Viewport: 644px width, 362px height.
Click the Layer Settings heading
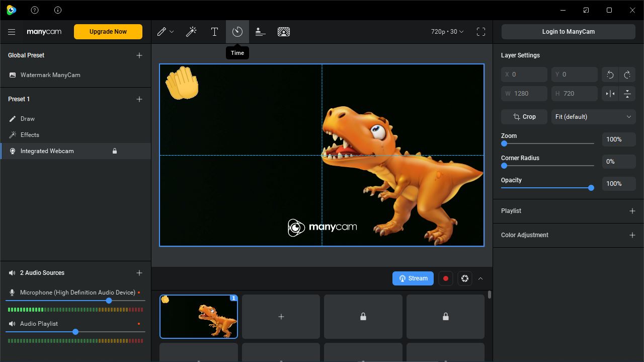[520, 55]
